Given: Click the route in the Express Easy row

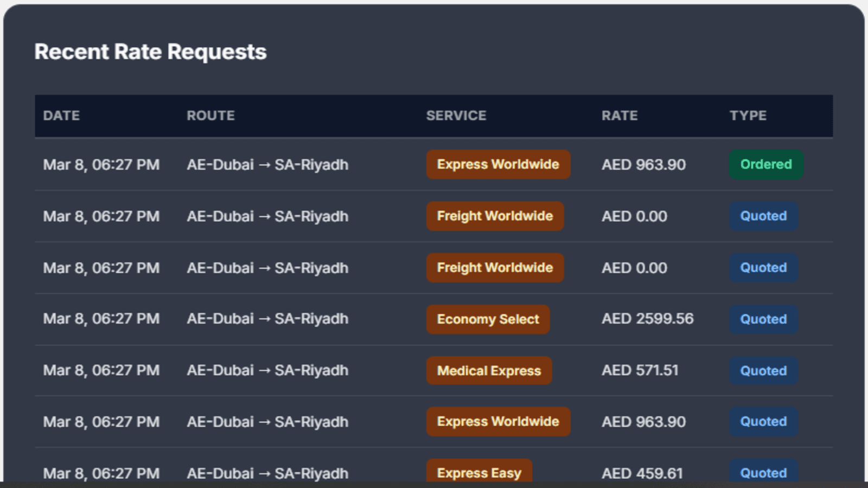Looking at the screenshot, I should (x=267, y=473).
